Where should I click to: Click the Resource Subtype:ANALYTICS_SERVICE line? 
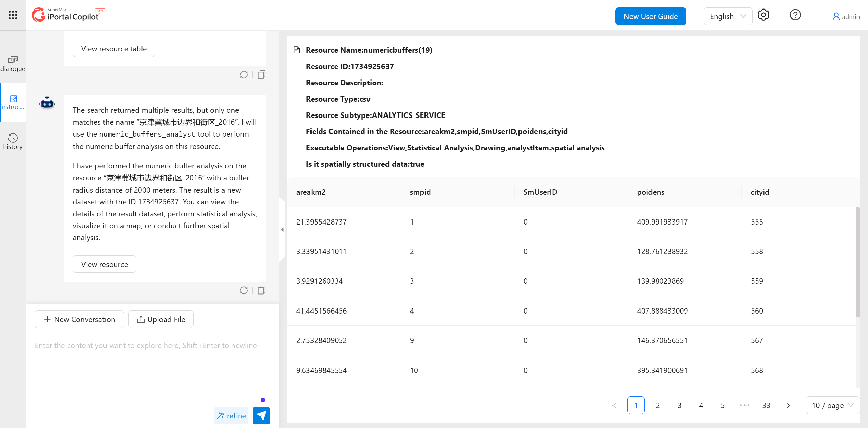(375, 115)
